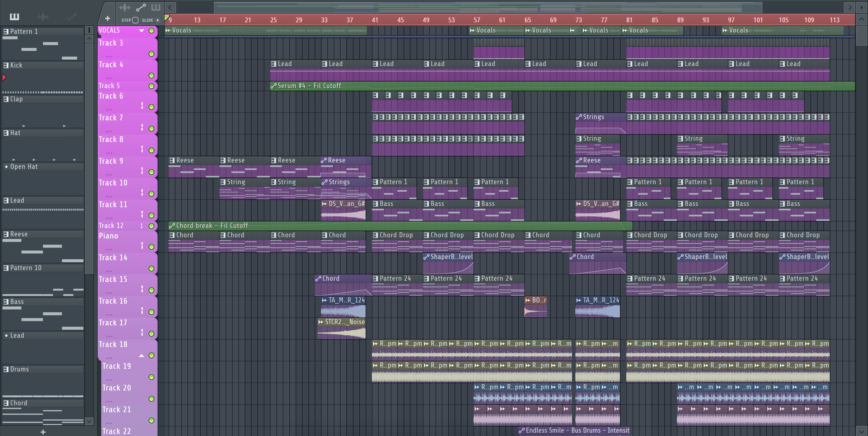
Task: Toggle the STEP editing option
Action: click(135, 20)
